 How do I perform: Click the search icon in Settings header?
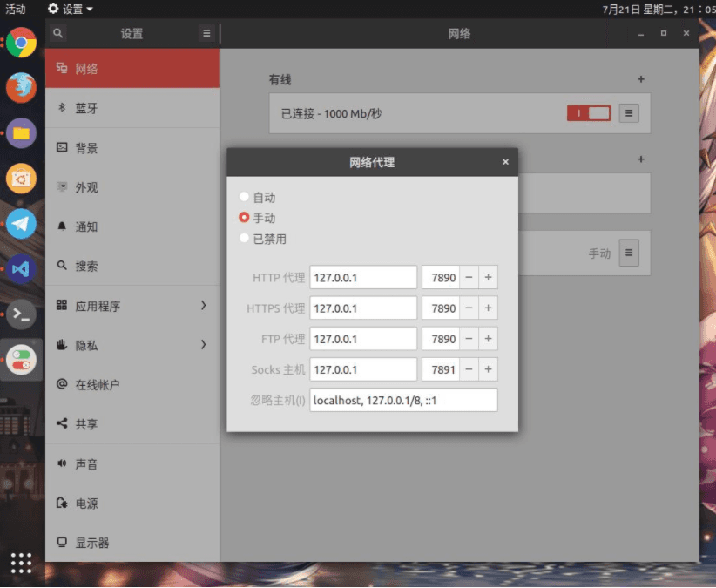57,34
